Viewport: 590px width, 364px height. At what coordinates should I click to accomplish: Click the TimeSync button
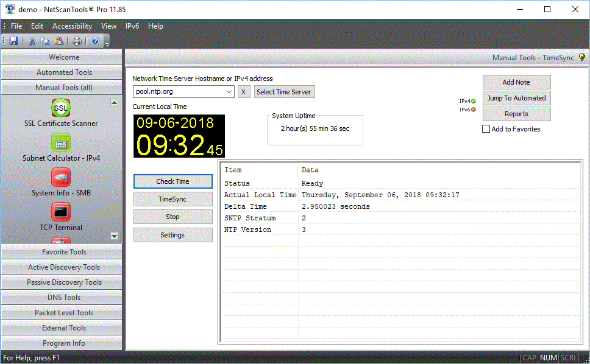172,199
